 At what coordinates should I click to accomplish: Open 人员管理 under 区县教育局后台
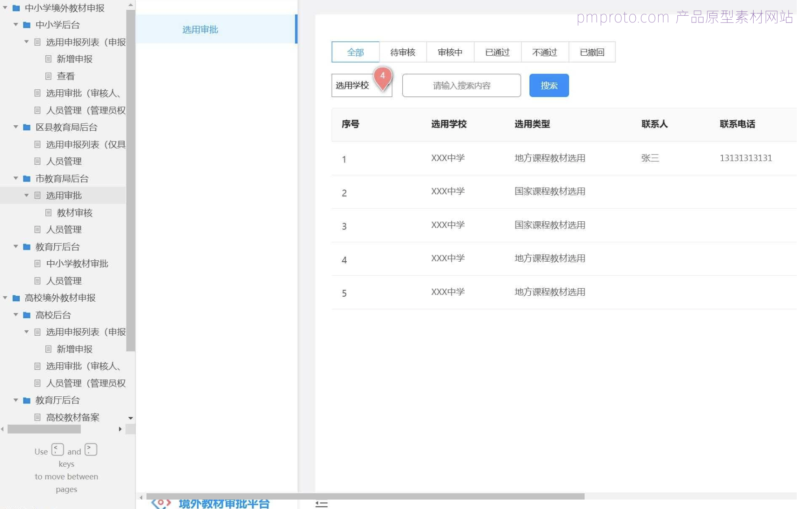pyautogui.click(x=64, y=161)
